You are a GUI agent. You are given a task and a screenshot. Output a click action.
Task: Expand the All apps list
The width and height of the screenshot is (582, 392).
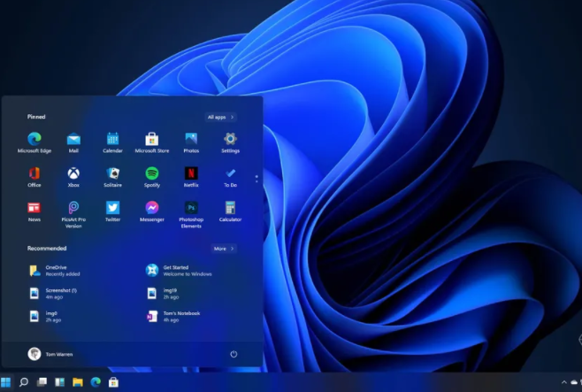[220, 117]
